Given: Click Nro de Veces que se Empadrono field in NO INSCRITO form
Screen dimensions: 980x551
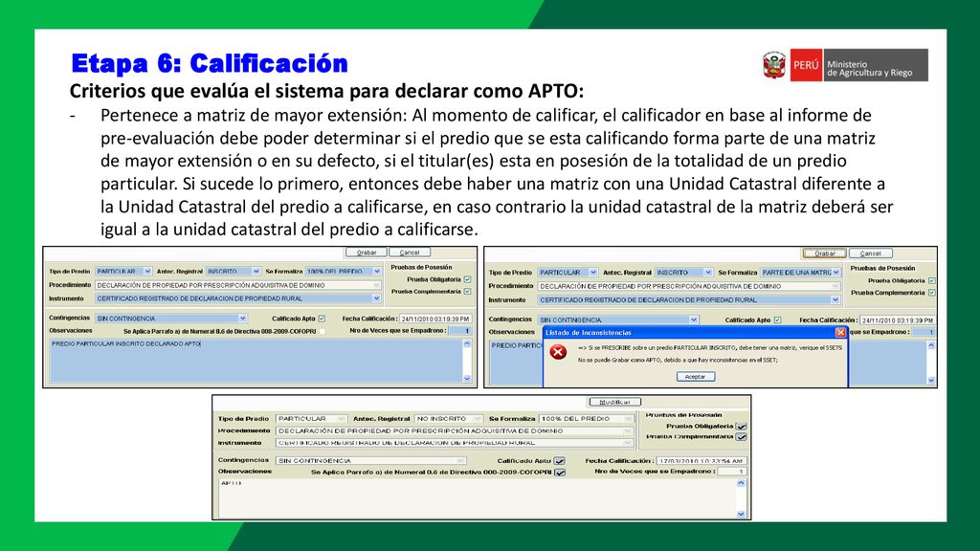Looking at the screenshot, I should coord(732,472).
